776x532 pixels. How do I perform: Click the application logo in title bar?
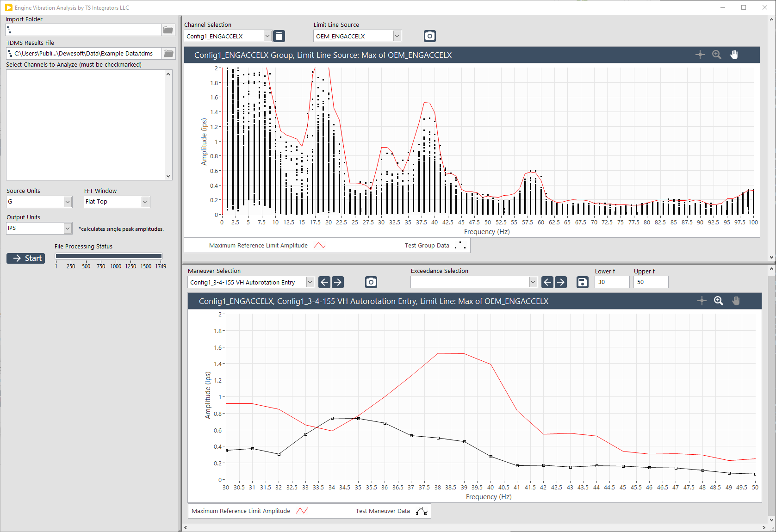click(x=8, y=7)
